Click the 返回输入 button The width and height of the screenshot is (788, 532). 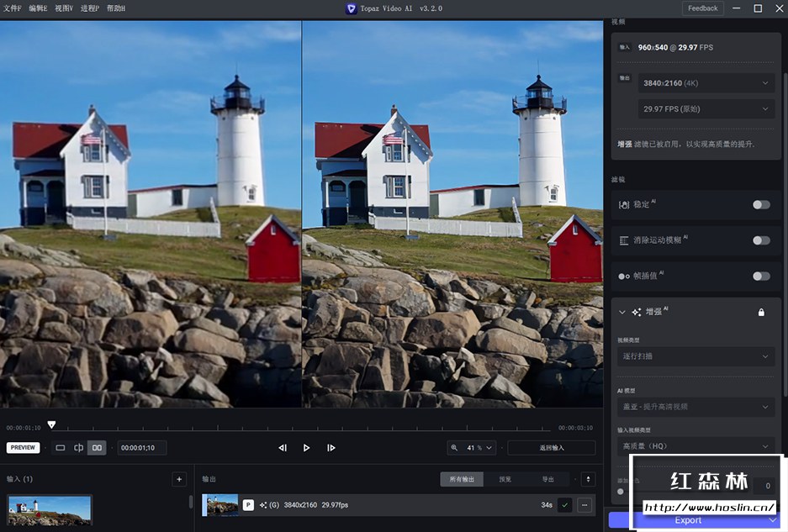coord(551,447)
